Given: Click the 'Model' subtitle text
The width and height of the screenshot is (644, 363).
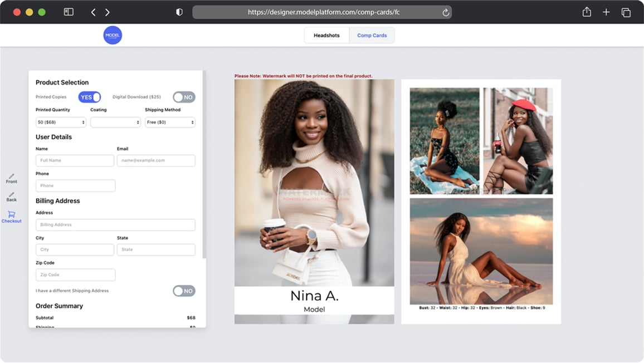Looking at the screenshot, I should coord(314,310).
